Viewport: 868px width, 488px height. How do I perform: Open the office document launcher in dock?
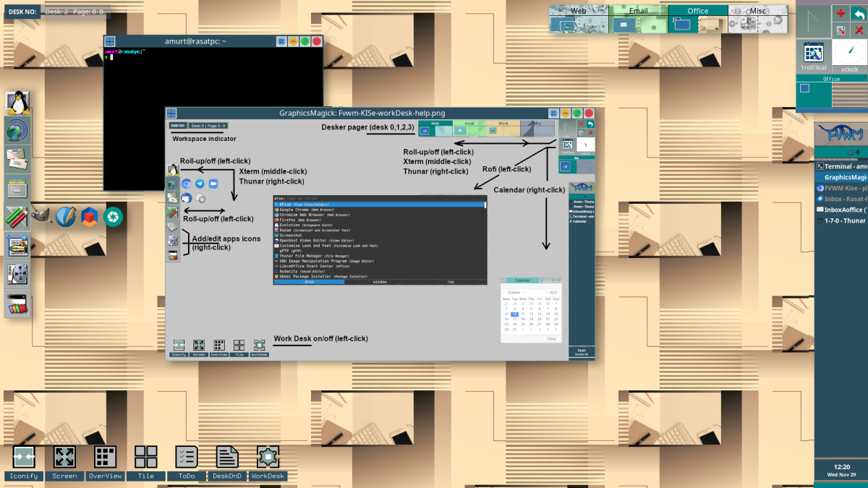coord(17,244)
